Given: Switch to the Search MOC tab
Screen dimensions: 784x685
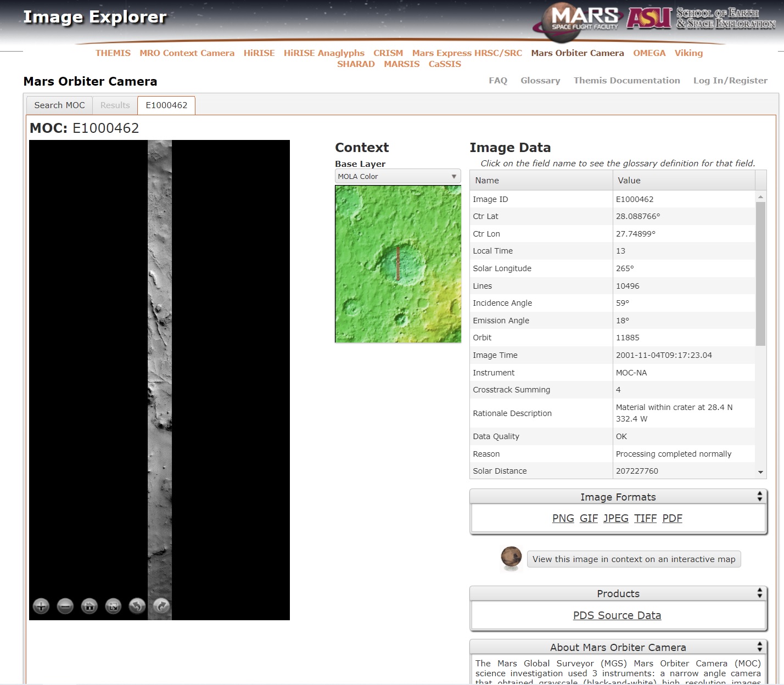Looking at the screenshot, I should 59,105.
